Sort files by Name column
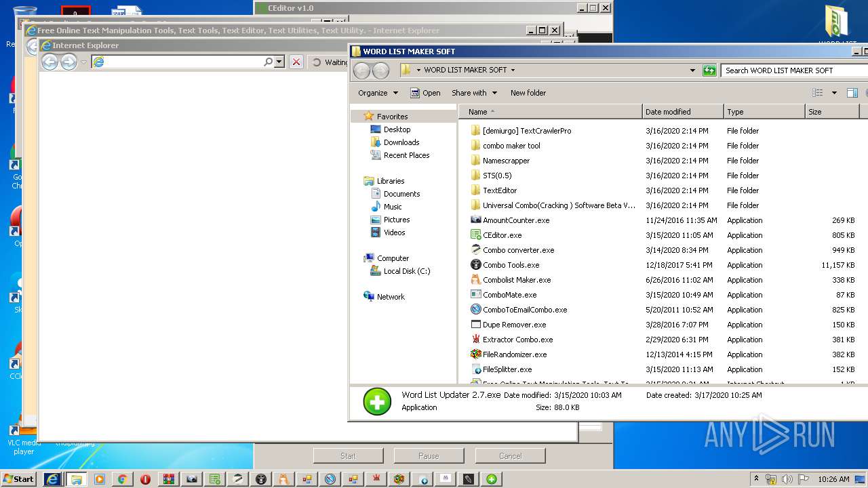The height and width of the screenshot is (488, 868). tap(551, 112)
